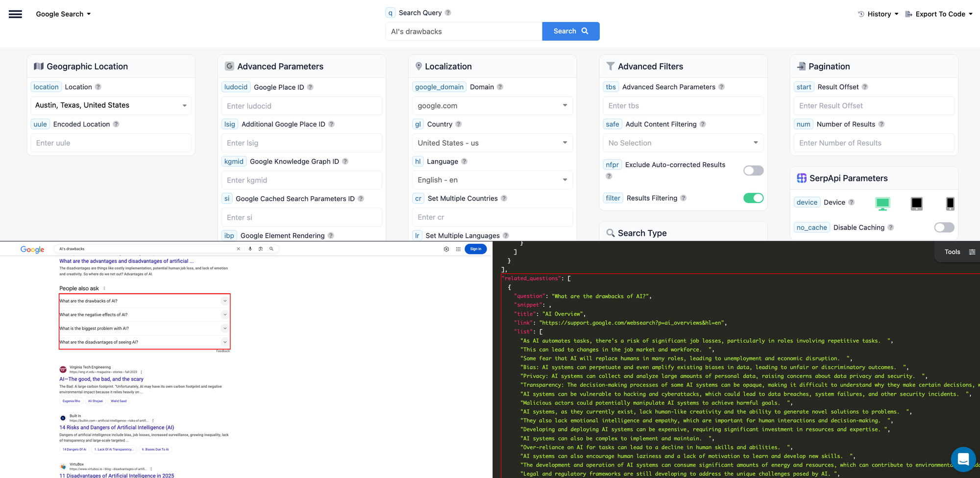Select the mobile phone device option

950,203
